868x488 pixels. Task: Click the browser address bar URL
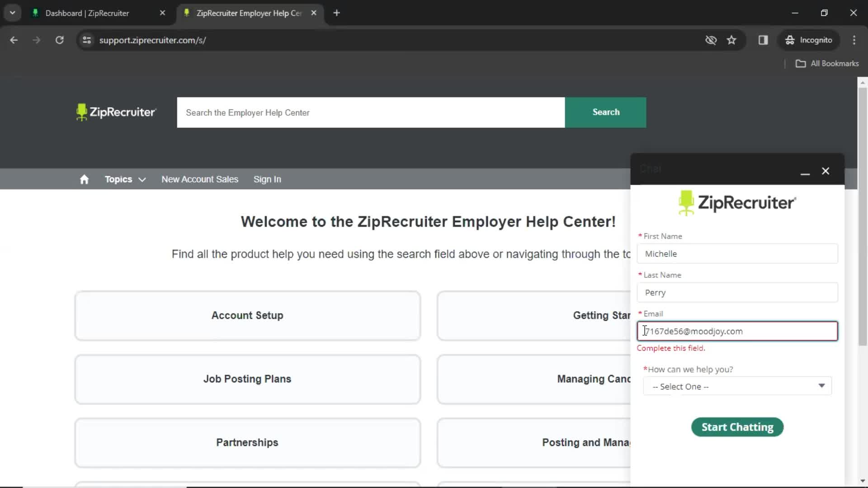pyautogui.click(x=152, y=40)
